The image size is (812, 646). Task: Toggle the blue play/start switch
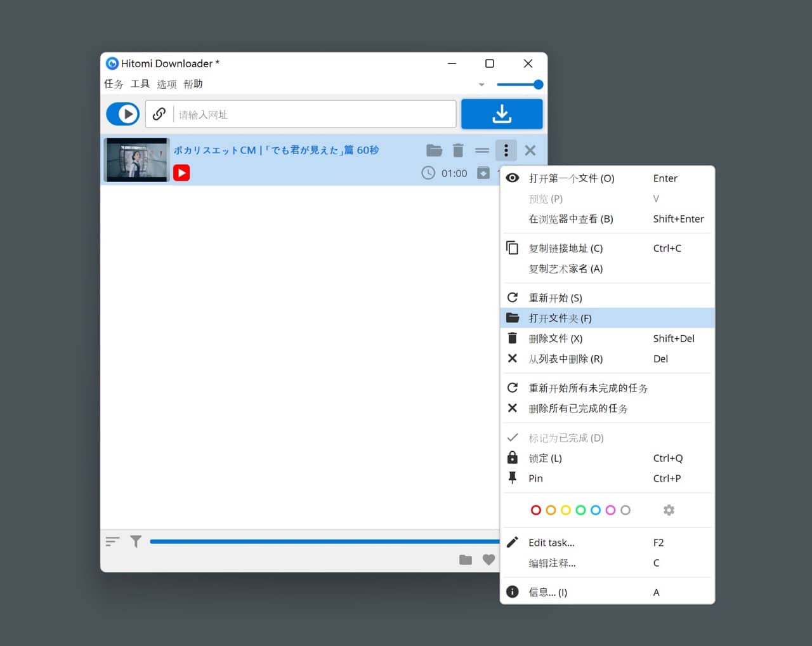pyautogui.click(x=122, y=114)
